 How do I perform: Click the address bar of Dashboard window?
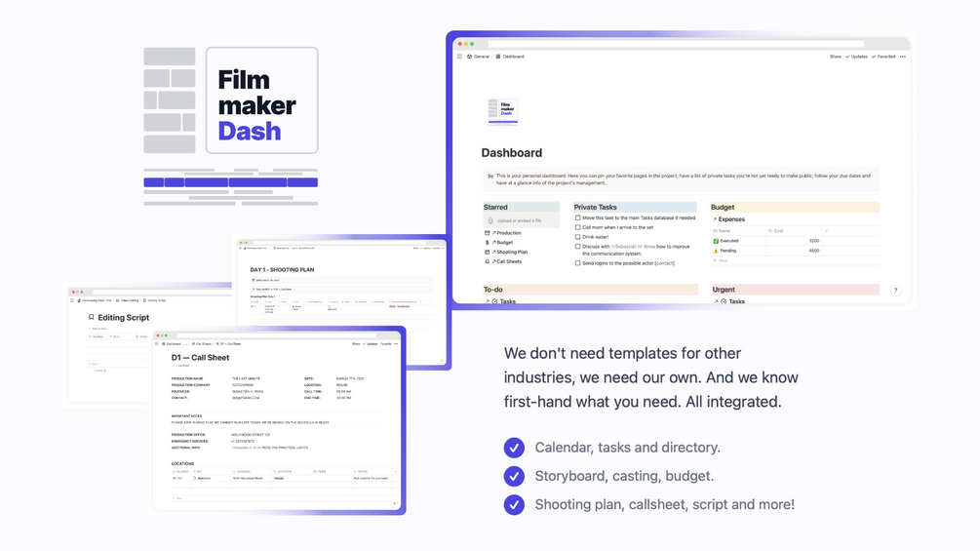tap(676, 44)
